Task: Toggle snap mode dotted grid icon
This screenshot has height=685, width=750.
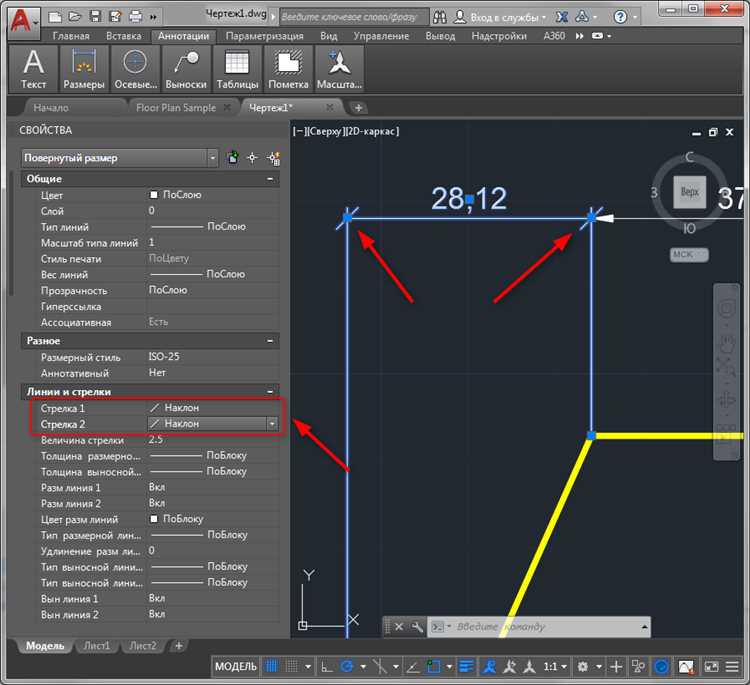Action: (x=292, y=666)
